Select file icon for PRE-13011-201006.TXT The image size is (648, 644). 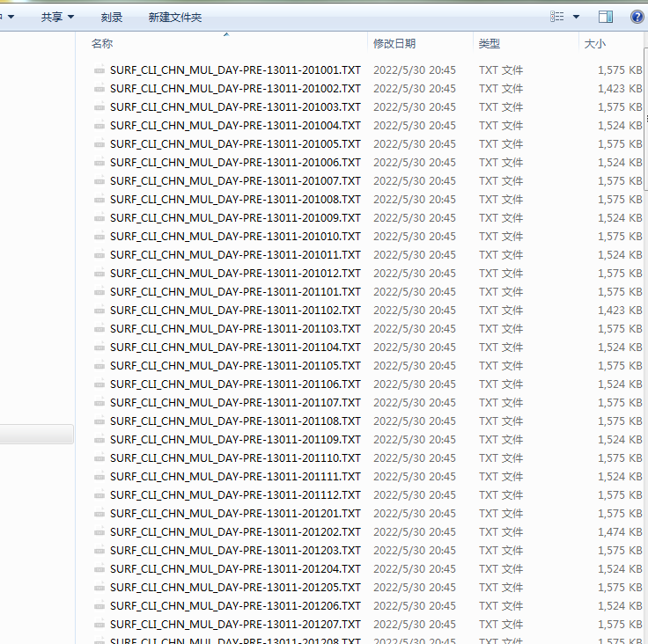[99, 163]
